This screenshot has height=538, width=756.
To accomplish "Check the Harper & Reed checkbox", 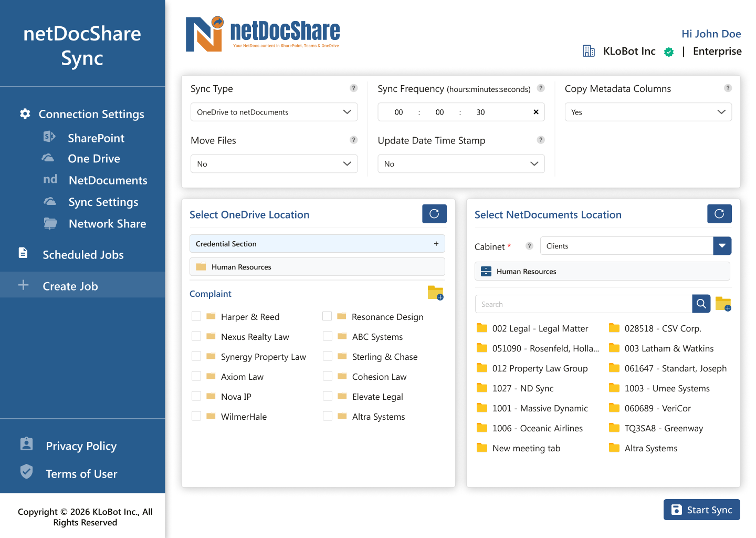I will coord(196,316).
